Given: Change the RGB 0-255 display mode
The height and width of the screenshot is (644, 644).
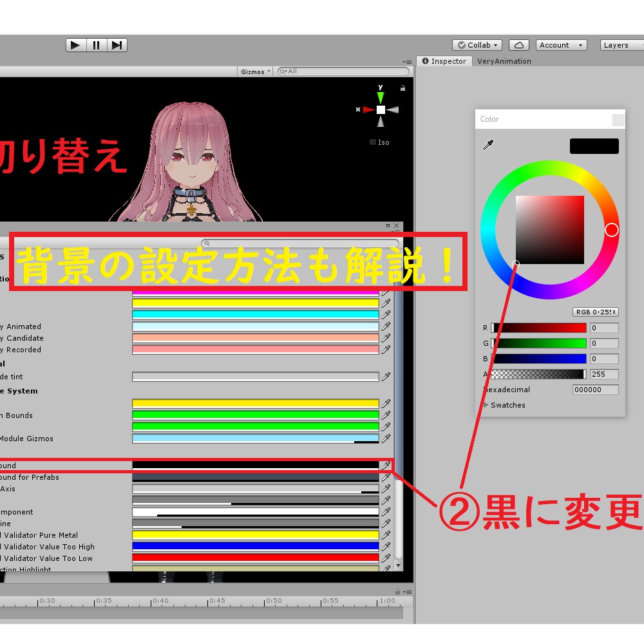Looking at the screenshot, I should [594, 312].
